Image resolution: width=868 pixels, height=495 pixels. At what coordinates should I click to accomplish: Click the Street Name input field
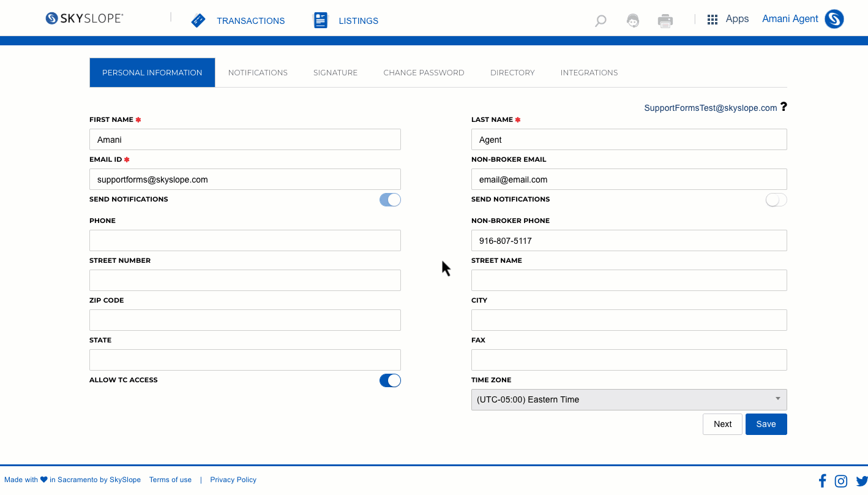(x=629, y=280)
